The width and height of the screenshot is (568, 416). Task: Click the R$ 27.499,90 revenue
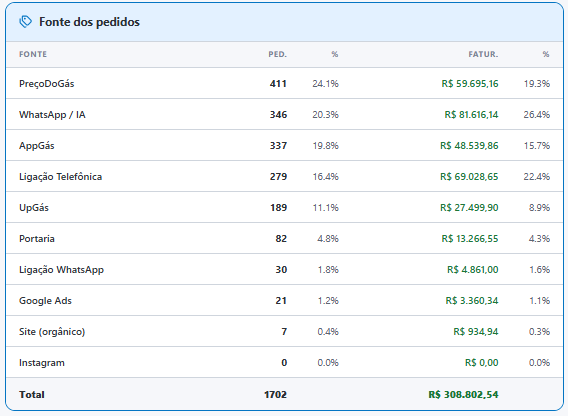[469, 208]
